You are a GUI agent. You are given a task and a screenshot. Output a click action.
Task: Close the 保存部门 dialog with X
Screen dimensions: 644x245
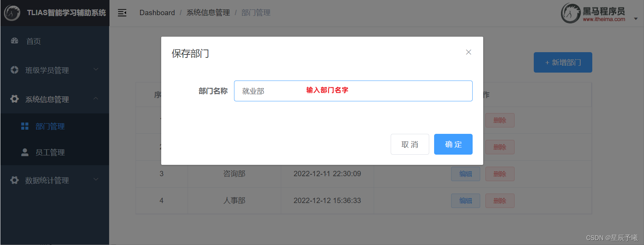pyautogui.click(x=468, y=52)
